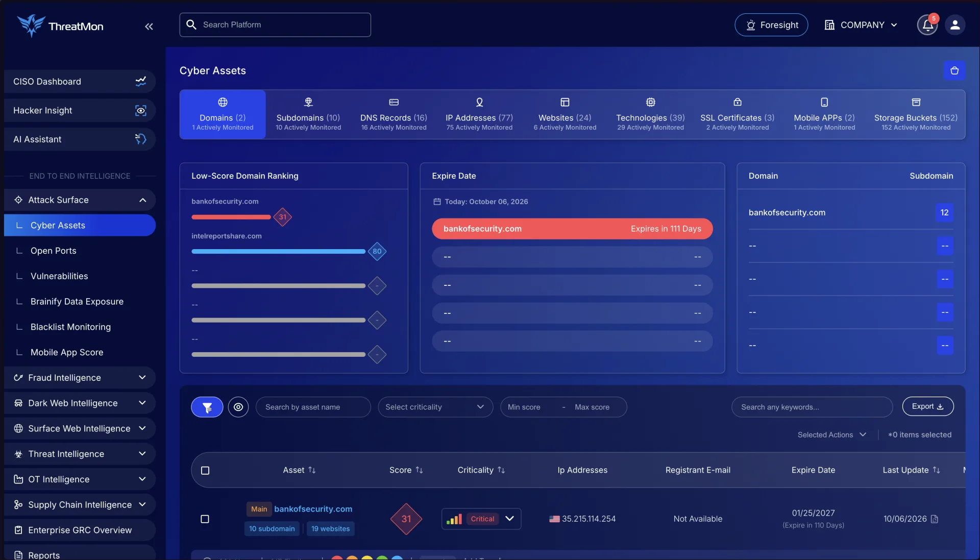Switch to Subdomains (10) tab
This screenshot has width=980, height=560.
(308, 114)
